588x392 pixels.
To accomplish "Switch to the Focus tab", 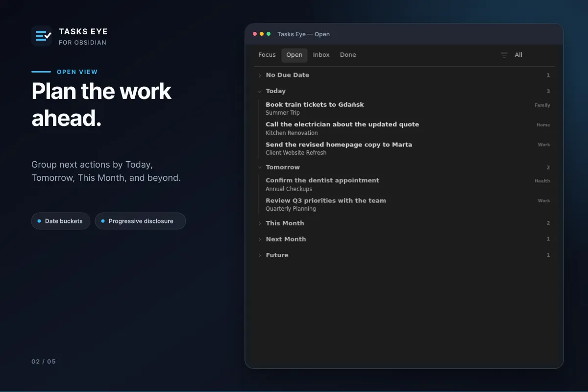I will 267,55.
